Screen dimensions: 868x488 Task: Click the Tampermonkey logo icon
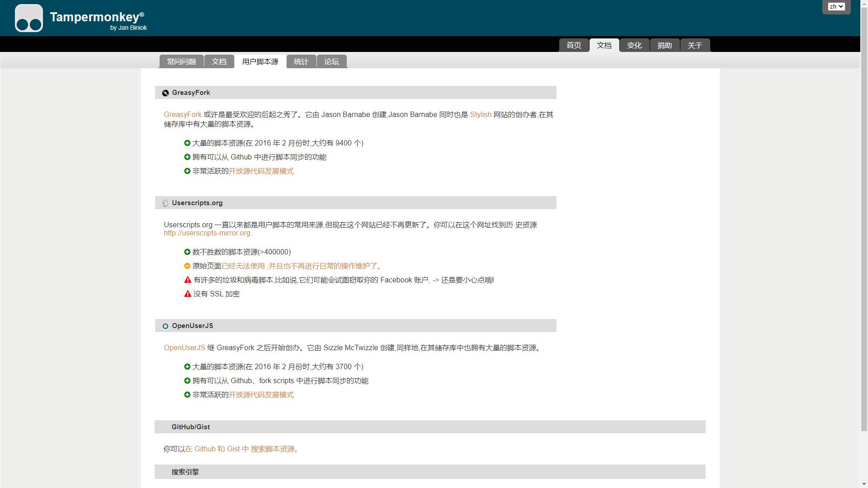(x=29, y=18)
